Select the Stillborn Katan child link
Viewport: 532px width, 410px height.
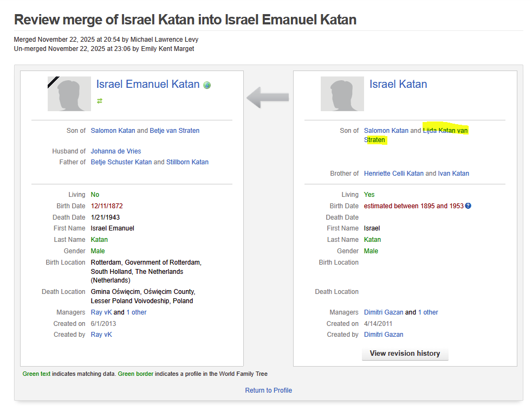tap(187, 162)
